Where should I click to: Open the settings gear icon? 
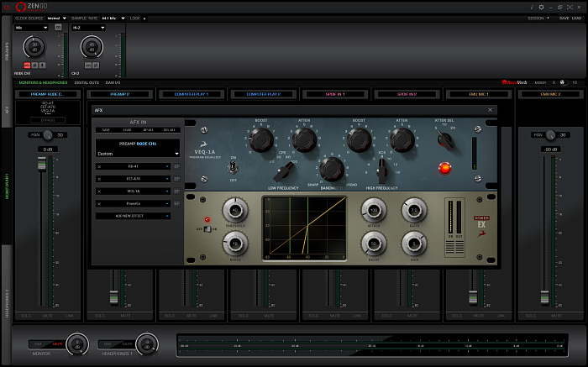point(541,7)
